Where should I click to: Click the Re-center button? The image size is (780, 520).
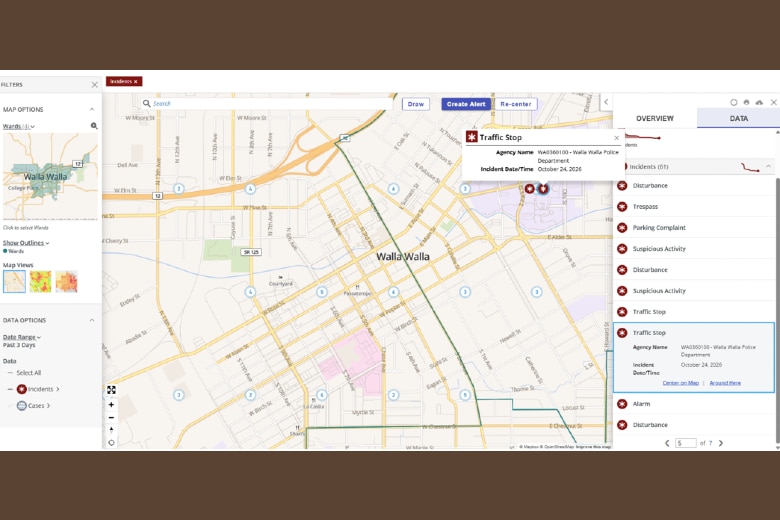[x=516, y=104]
